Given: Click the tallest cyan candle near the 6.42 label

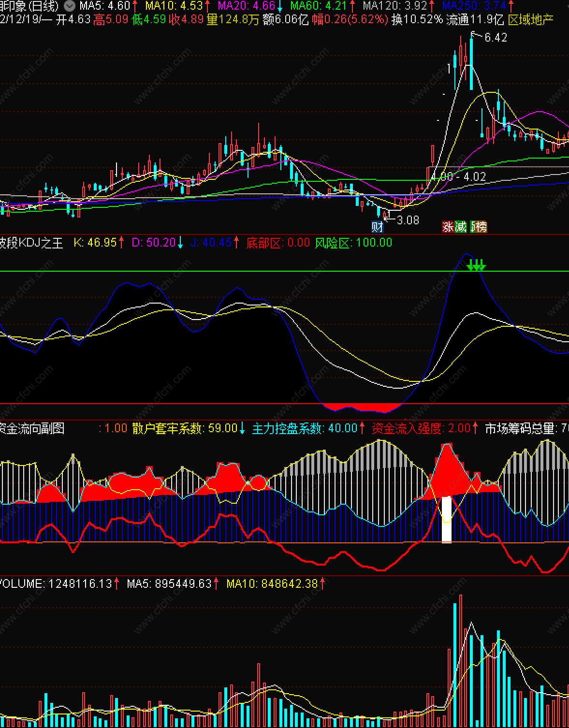Looking at the screenshot, I should click(x=471, y=61).
